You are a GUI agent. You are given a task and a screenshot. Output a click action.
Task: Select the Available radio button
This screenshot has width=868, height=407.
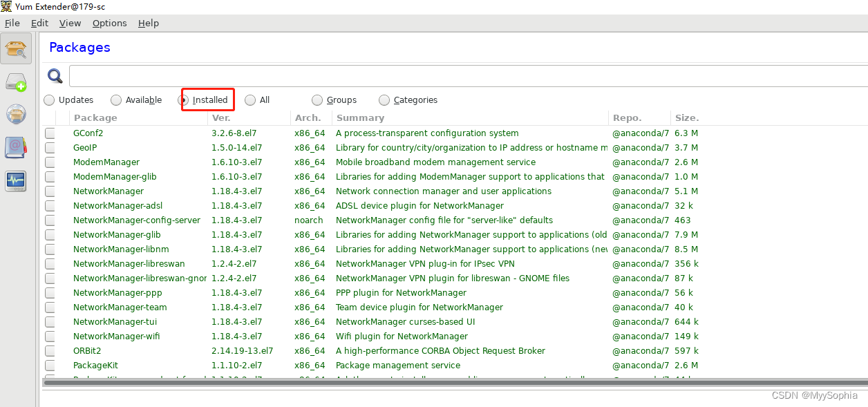click(x=116, y=100)
